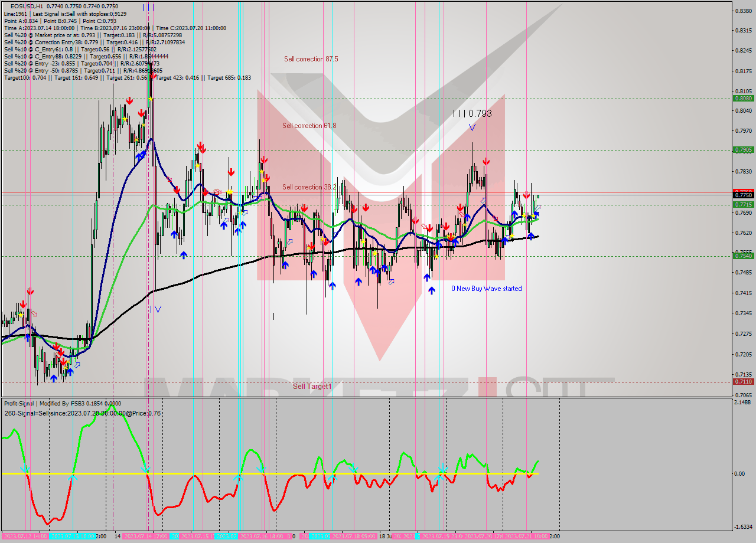Click the 0.00 indicator scale value
Viewport: 756px width, 543px height.
tap(740, 473)
